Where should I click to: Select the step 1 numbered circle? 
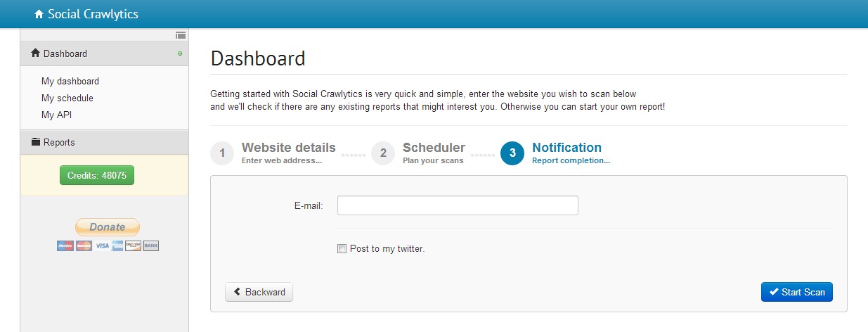[x=222, y=153]
